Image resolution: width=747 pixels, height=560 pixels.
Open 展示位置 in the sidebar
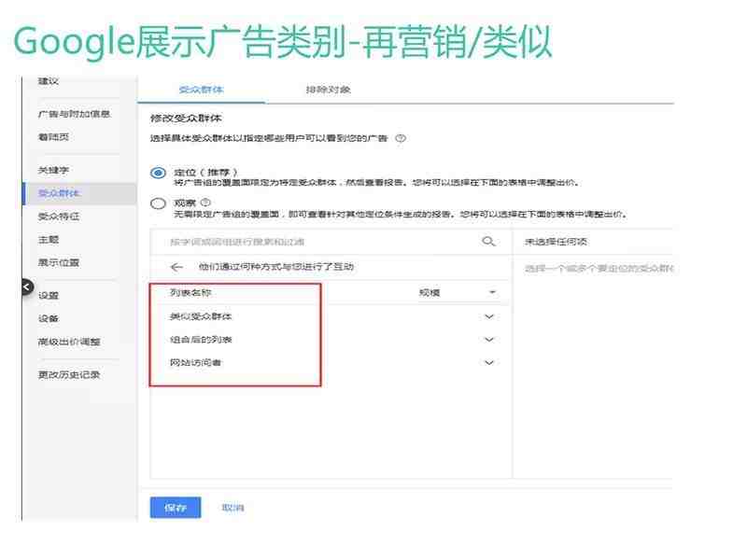tap(59, 263)
